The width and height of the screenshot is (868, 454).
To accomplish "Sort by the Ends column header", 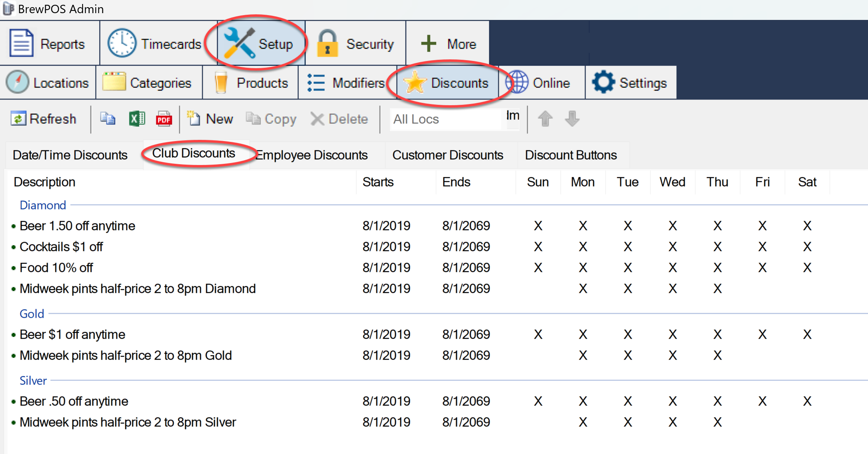I will (476, 182).
